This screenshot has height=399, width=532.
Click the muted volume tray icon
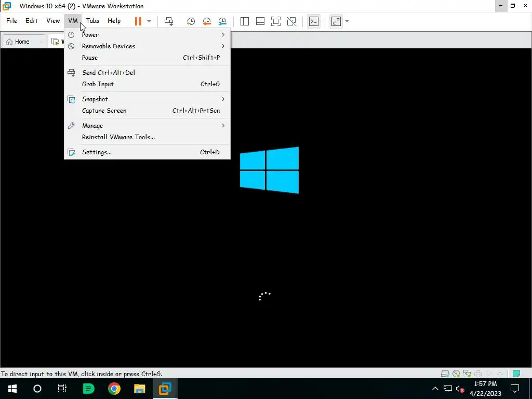(x=460, y=389)
